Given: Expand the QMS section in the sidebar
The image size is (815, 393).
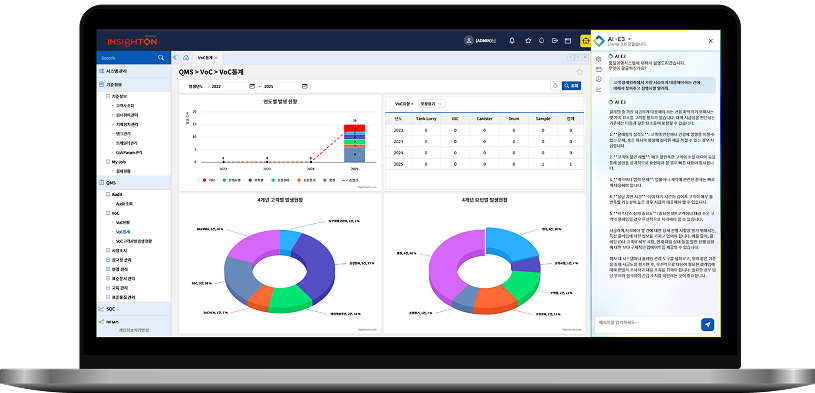Looking at the screenshot, I should click(134, 183).
